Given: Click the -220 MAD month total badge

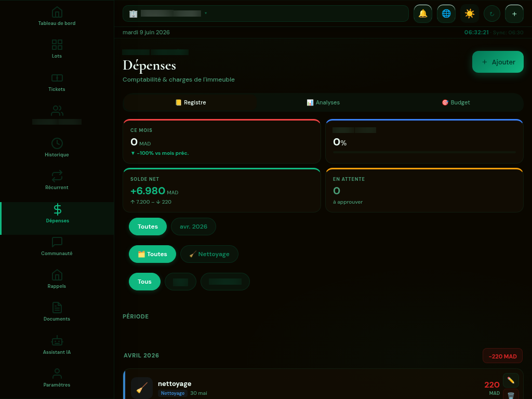Looking at the screenshot, I should tap(502, 356).
